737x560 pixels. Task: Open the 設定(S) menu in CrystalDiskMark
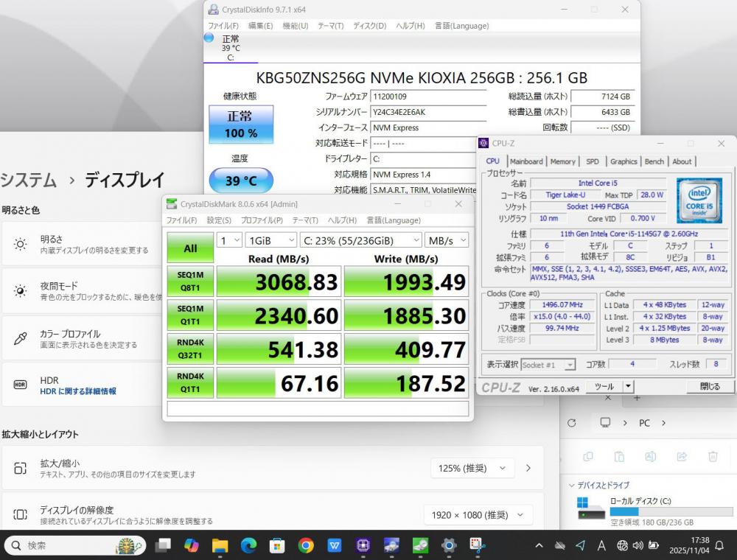(x=219, y=220)
